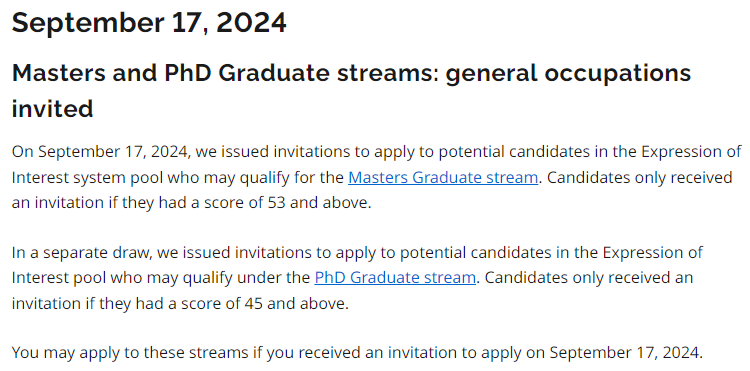This screenshot has width=750, height=371.
Task: Click the word "invited" in the subheading
Action: 53,109
